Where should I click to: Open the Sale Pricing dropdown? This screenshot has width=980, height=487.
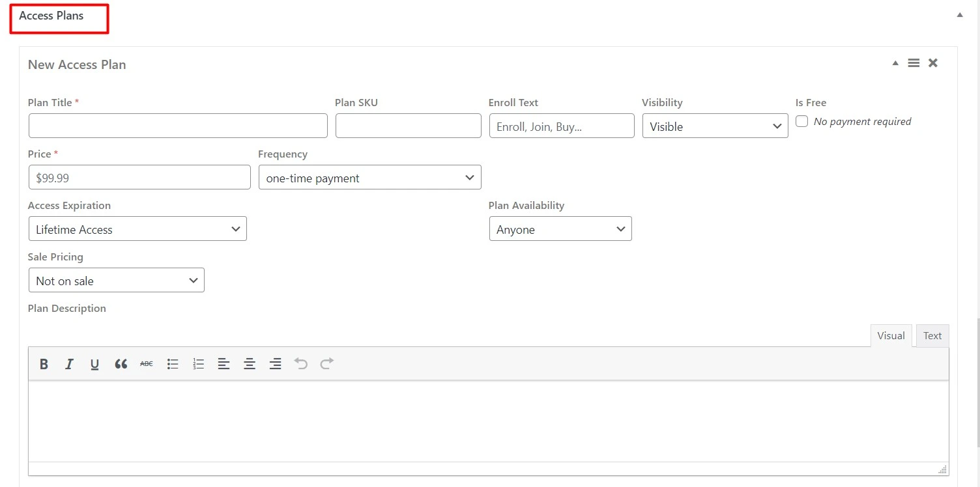click(117, 281)
